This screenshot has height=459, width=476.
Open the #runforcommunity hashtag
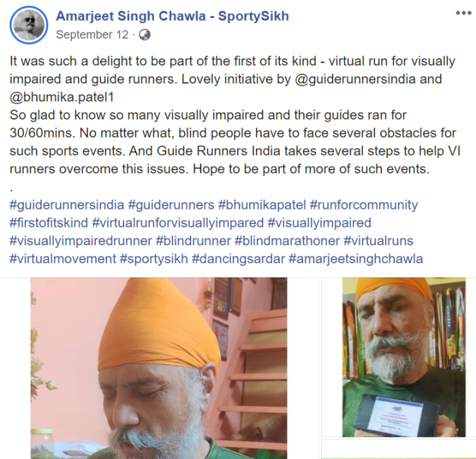coord(363,205)
